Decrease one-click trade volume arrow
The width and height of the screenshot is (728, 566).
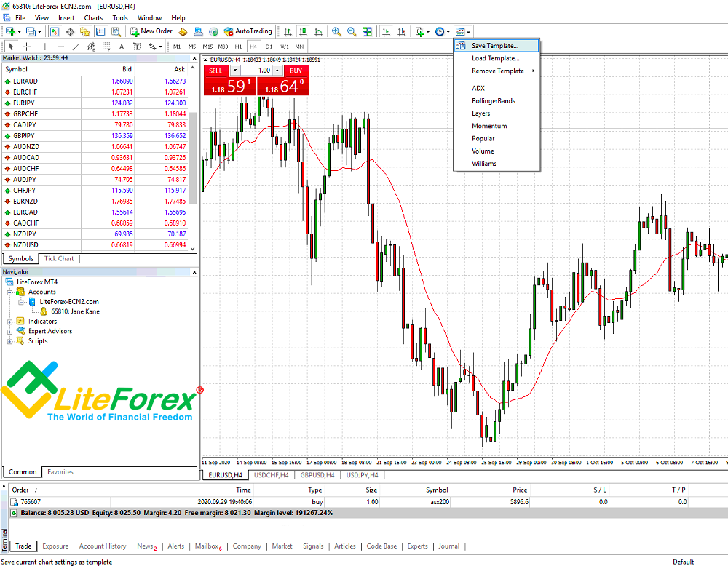click(235, 71)
